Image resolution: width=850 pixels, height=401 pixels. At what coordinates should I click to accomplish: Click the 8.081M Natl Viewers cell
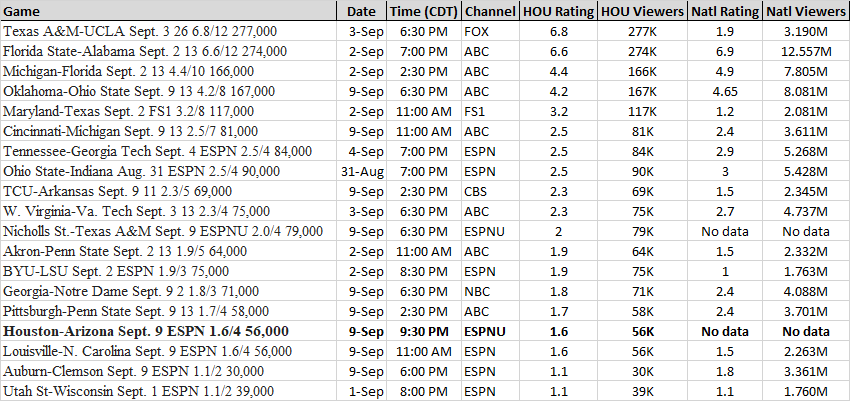point(806,92)
